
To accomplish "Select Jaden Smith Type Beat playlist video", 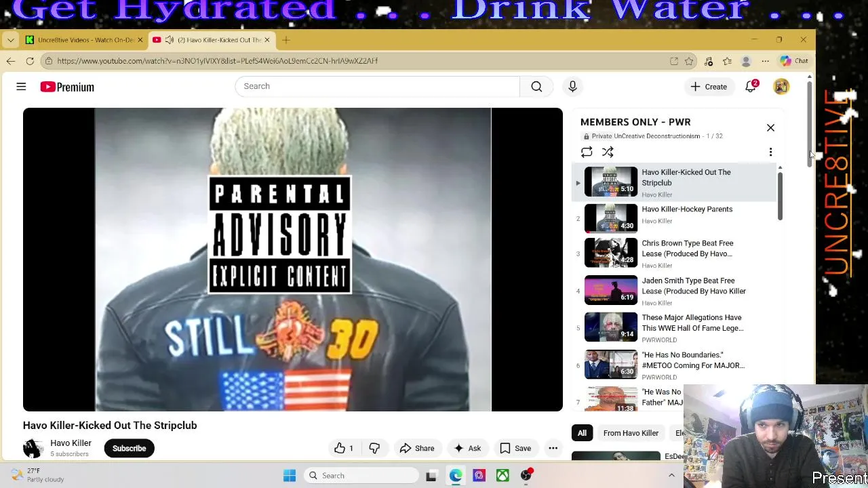I will point(674,291).
